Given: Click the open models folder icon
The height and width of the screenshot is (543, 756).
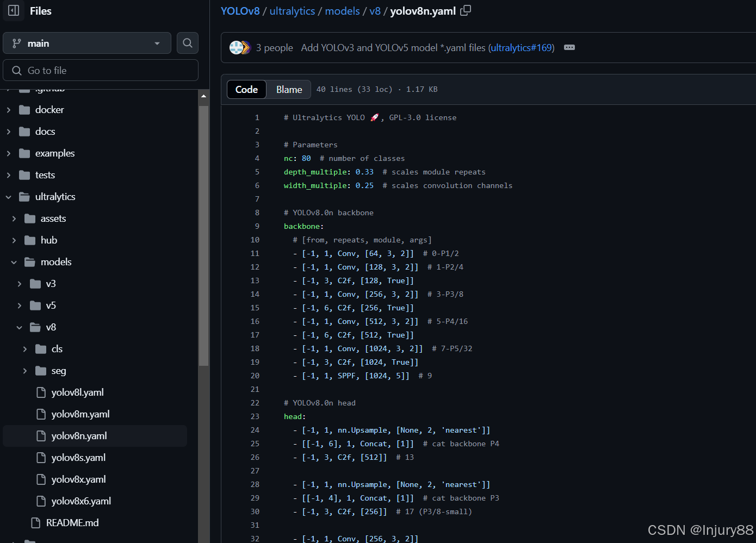Looking at the screenshot, I should pos(30,262).
